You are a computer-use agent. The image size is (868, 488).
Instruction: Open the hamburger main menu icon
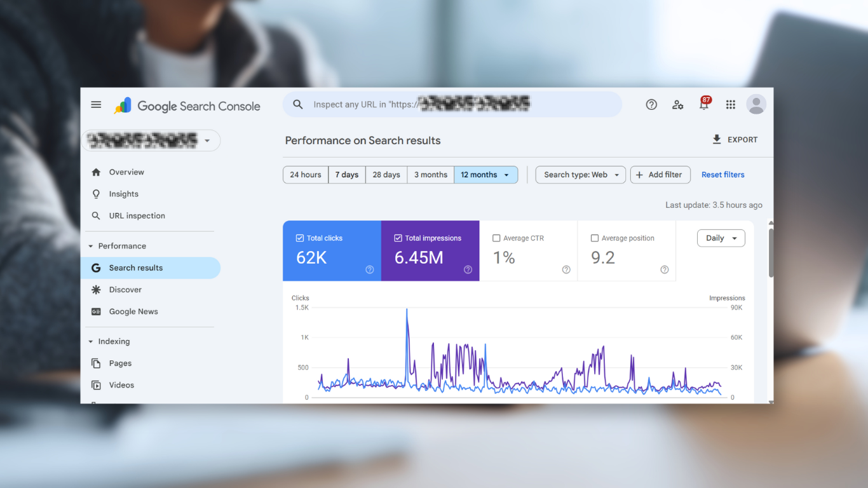[x=96, y=105]
